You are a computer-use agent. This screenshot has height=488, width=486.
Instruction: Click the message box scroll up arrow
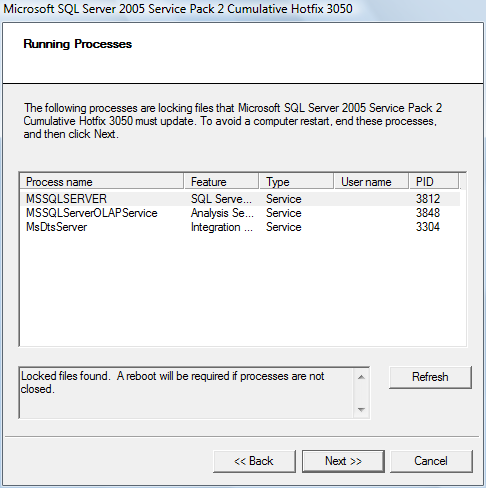(361, 377)
